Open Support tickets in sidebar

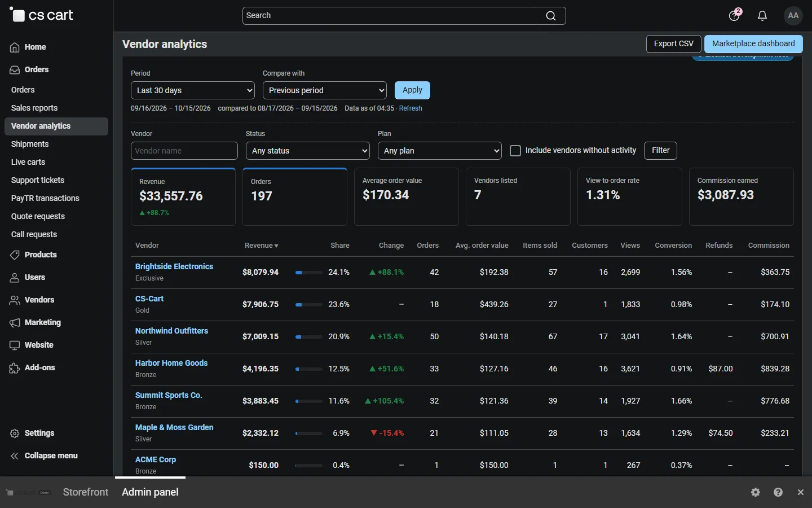[38, 180]
